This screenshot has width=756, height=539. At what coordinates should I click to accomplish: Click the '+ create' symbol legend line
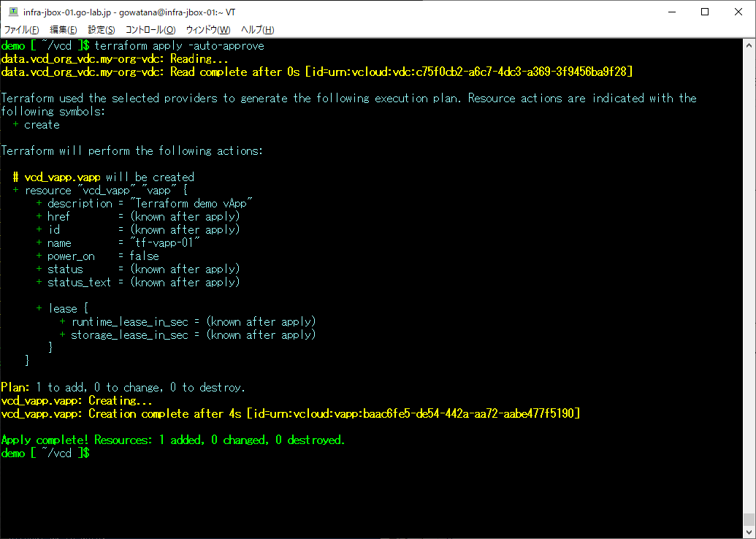(x=37, y=125)
